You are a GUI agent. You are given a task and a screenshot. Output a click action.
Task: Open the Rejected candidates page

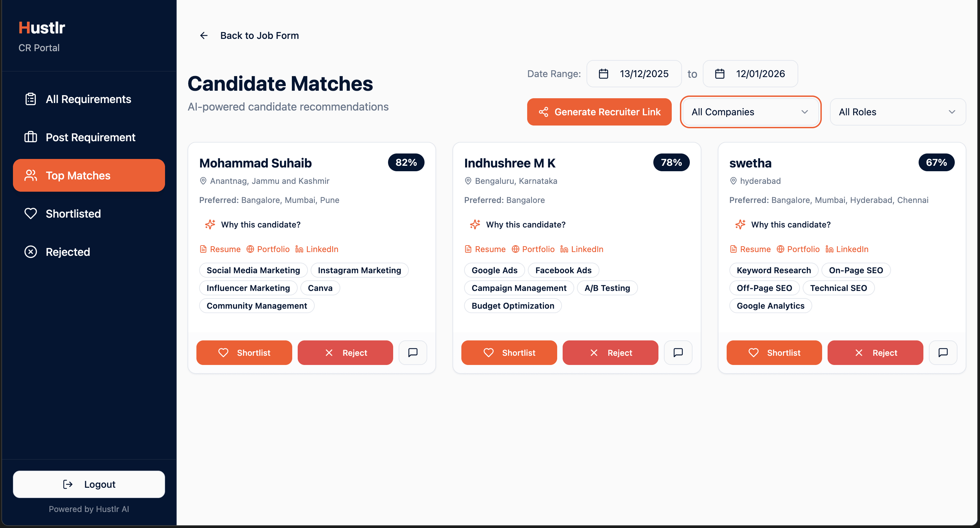pyautogui.click(x=68, y=252)
